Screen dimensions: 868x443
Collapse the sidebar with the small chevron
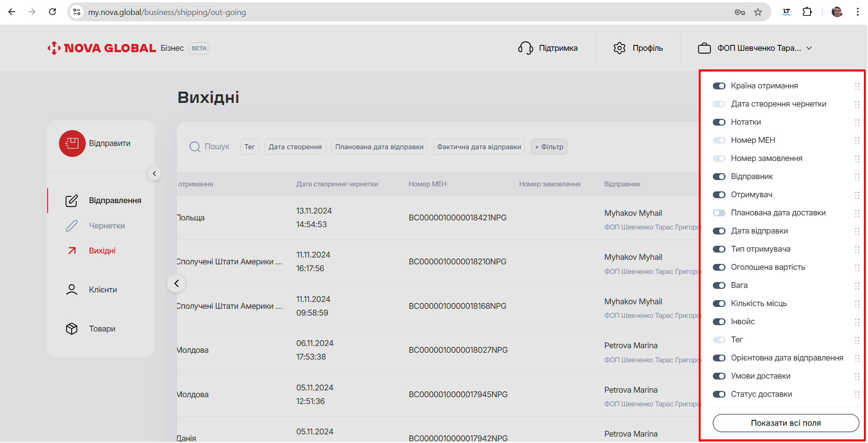[154, 173]
